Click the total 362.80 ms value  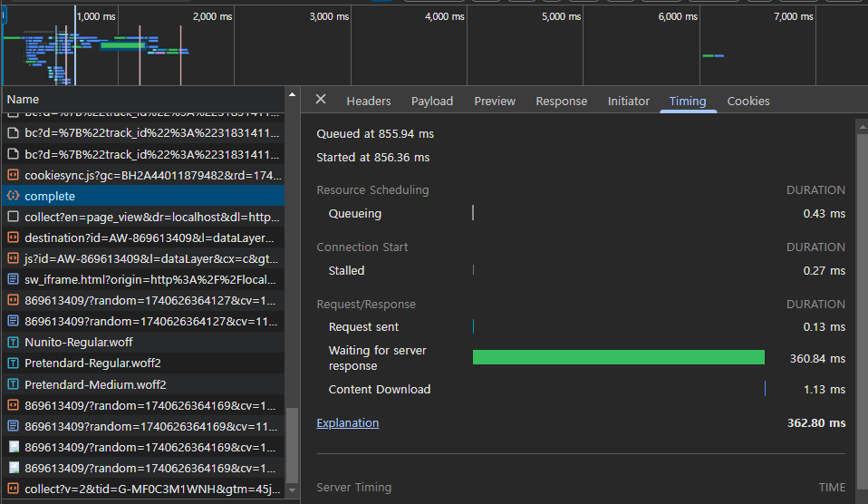tap(816, 423)
